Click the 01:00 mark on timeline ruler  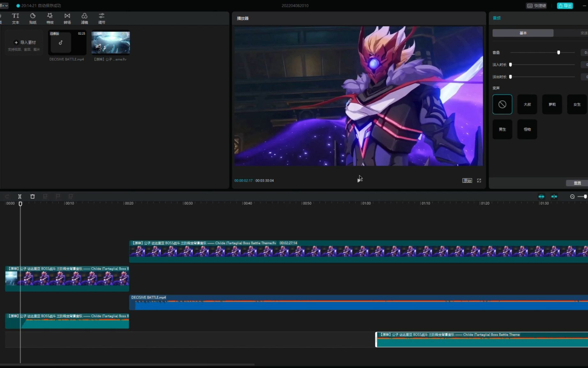coord(366,203)
